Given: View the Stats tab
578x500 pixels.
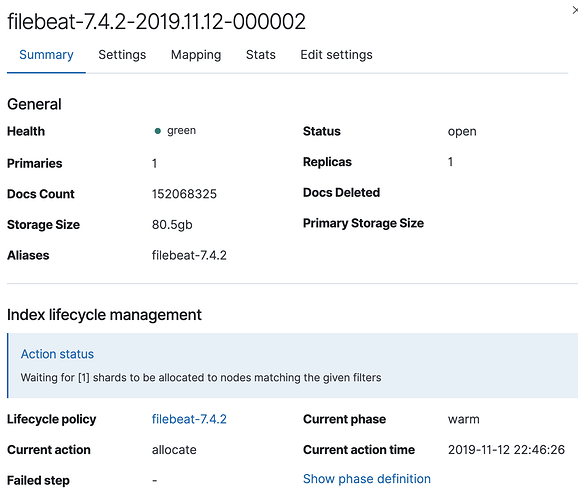Looking at the screenshot, I should pos(261,55).
